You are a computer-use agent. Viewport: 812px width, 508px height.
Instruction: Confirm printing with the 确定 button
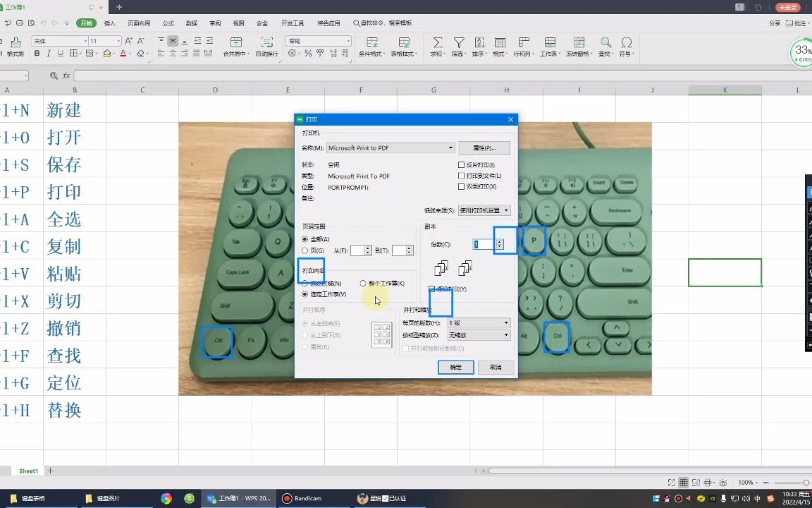[x=455, y=368]
